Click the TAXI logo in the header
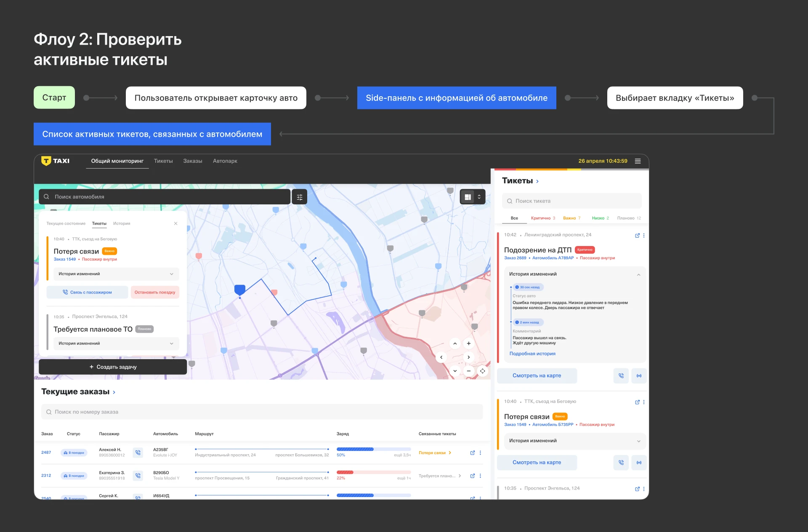 (x=55, y=161)
